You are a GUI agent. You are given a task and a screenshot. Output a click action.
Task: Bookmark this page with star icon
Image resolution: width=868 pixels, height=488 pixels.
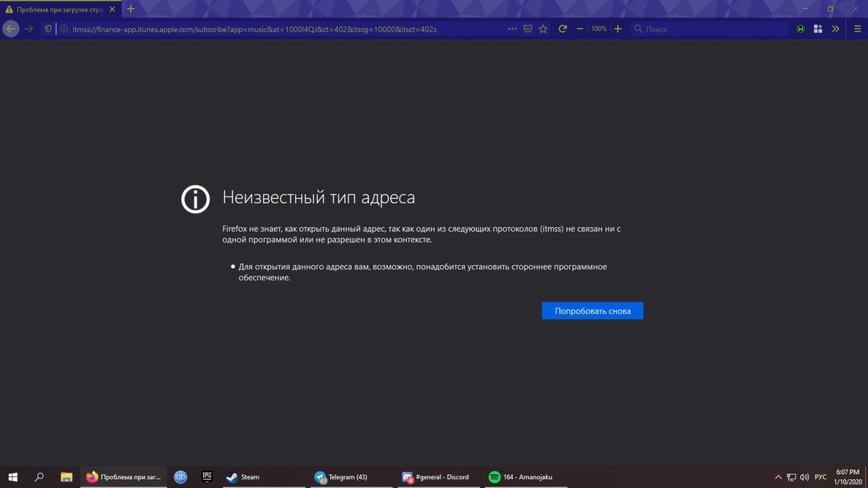pyautogui.click(x=542, y=28)
